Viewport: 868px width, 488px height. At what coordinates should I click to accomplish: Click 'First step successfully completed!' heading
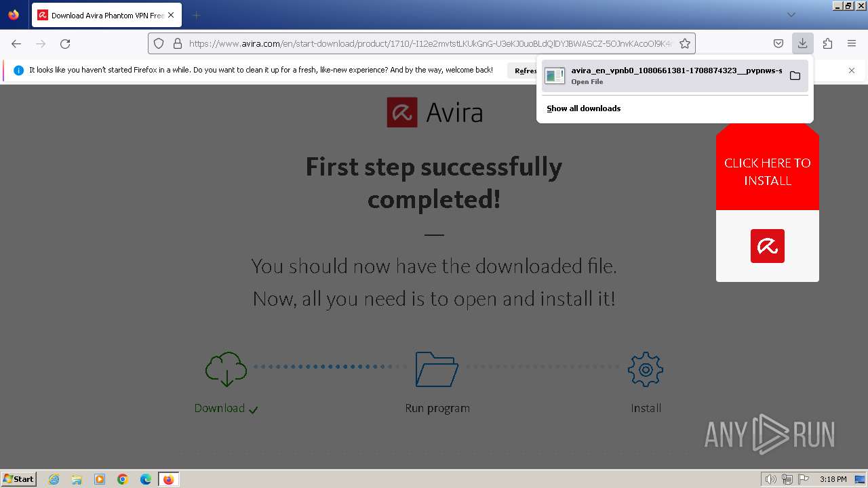click(434, 183)
